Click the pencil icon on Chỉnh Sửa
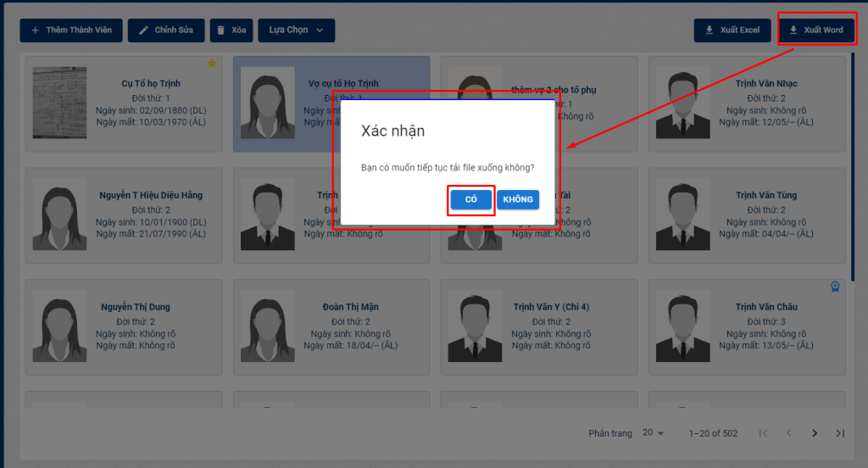The height and width of the screenshot is (468, 868). [144, 31]
